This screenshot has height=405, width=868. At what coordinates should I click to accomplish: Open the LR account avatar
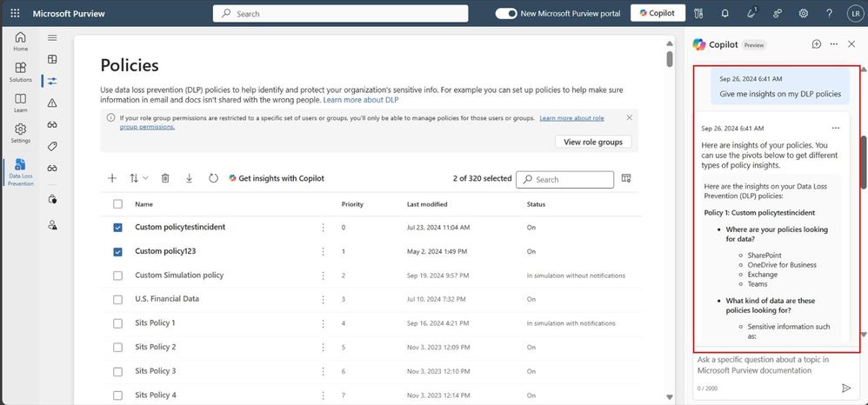tap(855, 13)
